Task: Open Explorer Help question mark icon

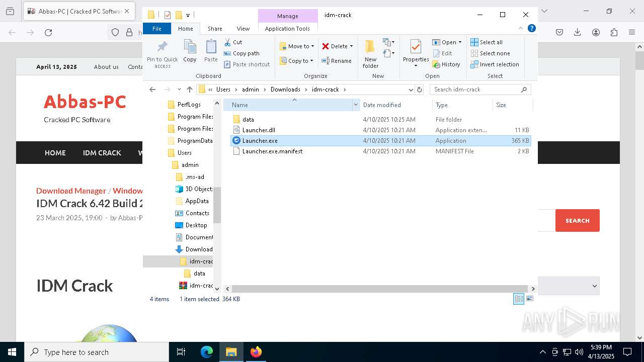Action: point(531,28)
